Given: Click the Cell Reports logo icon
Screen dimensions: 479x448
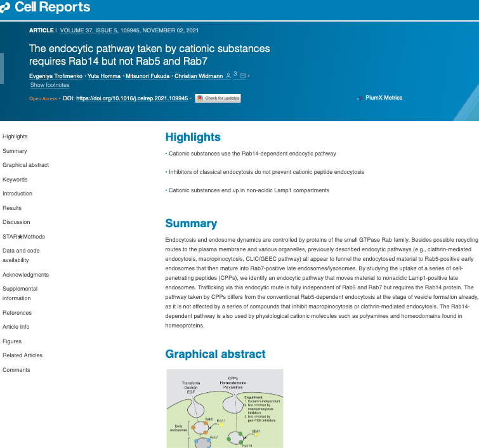Looking at the screenshot, I should [5, 8].
